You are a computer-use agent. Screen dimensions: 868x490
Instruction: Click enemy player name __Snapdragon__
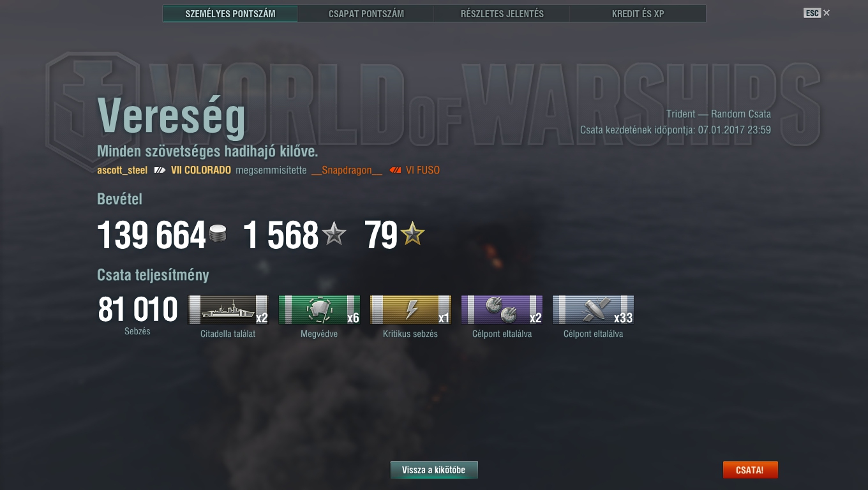tap(347, 170)
